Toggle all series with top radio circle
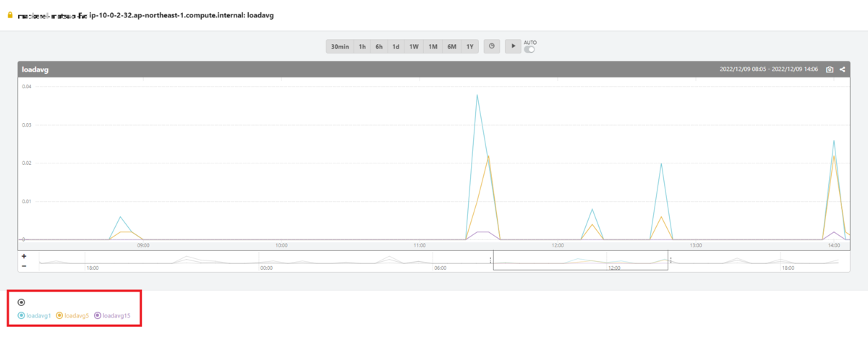868x353 pixels. [22, 302]
